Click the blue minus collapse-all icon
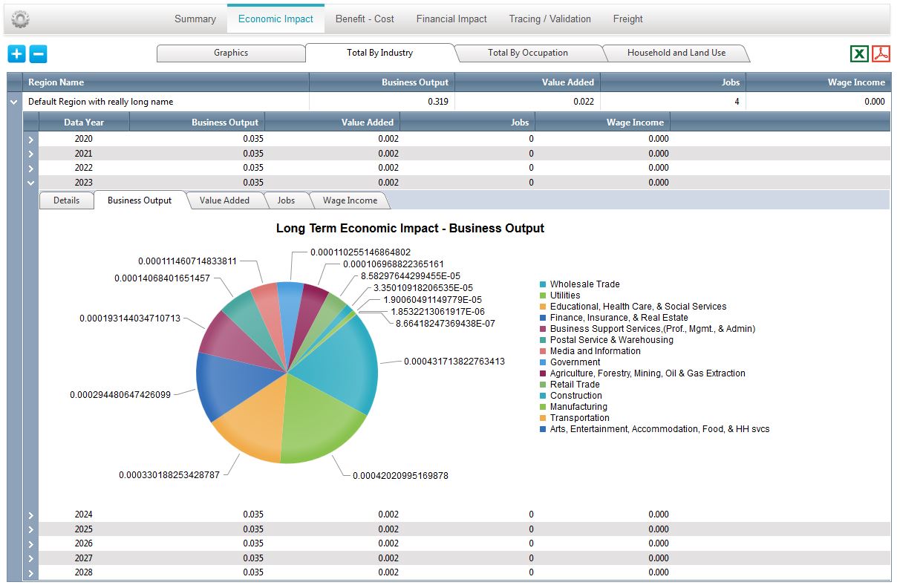Screen dimensions: 900x588 pos(39,53)
